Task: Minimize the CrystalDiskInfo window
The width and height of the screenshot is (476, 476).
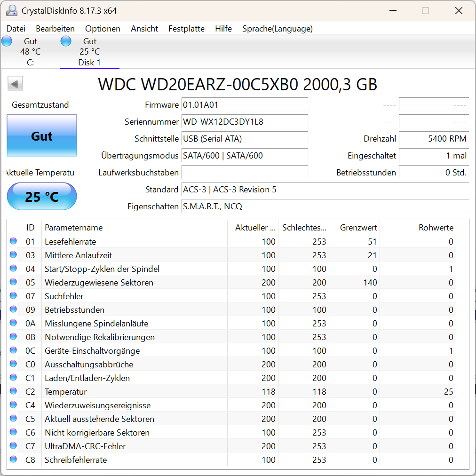Action: point(393,11)
